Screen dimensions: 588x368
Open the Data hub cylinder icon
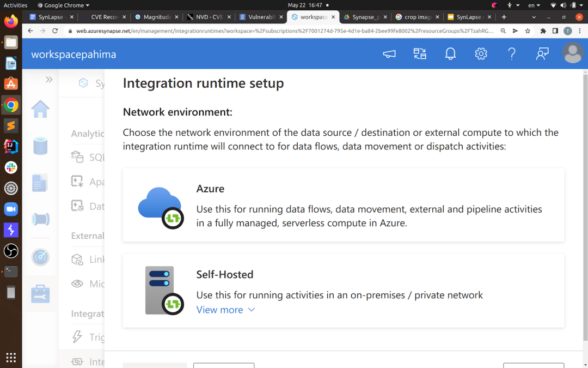pos(40,146)
